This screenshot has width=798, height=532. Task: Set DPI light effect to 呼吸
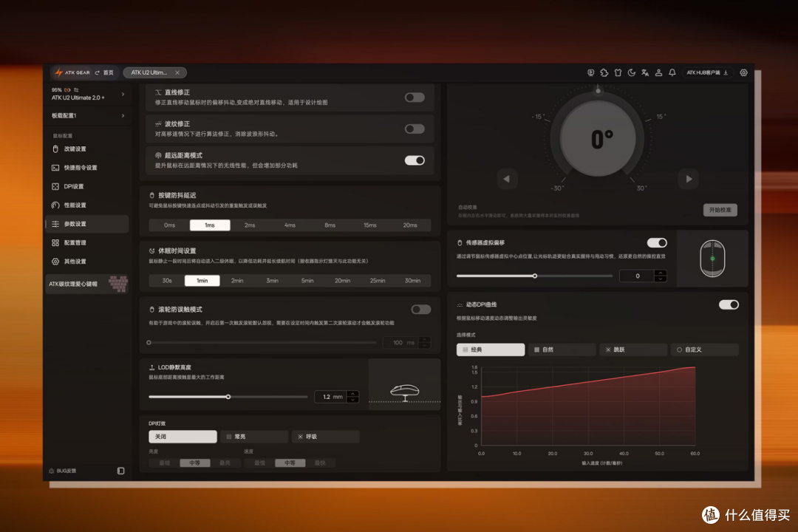click(326, 436)
